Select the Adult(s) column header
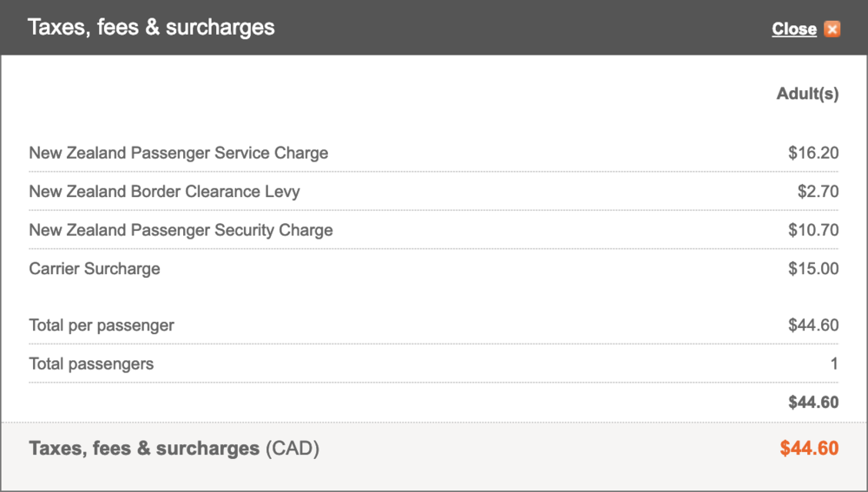Image resolution: width=868 pixels, height=492 pixels. pos(807,94)
